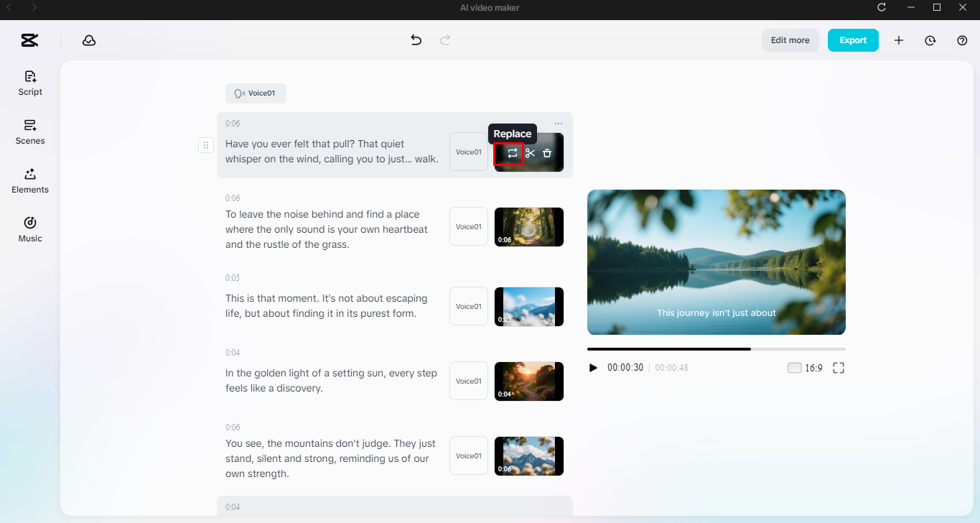Open the Script panel in the sidebar
The height and width of the screenshot is (523, 980).
(29, 83)
